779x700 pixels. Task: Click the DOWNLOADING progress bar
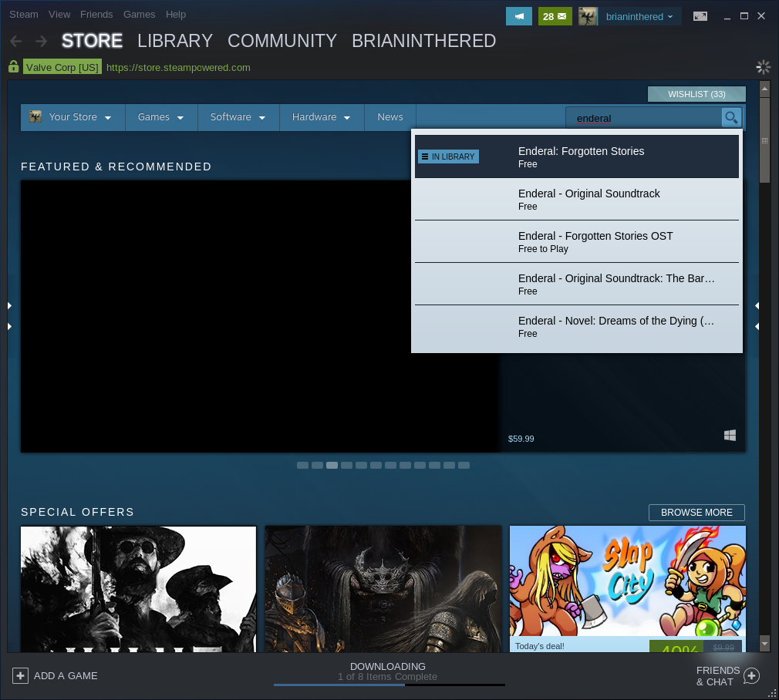point(389,685)
